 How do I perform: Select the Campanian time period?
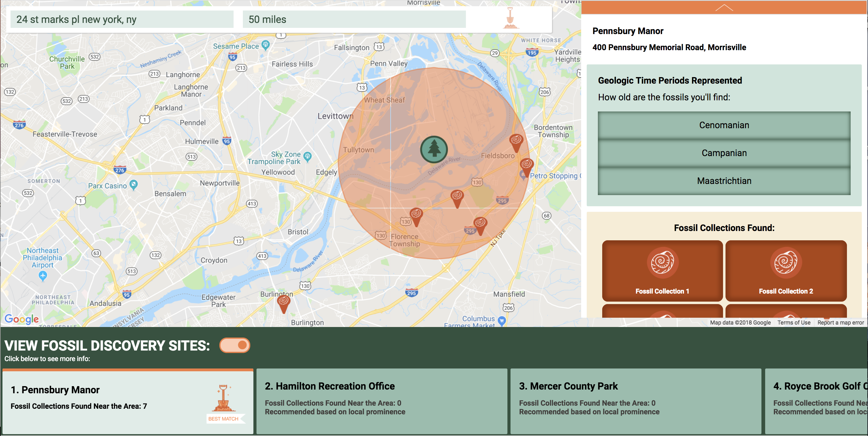pyautogui.click(x=724, y=153)
